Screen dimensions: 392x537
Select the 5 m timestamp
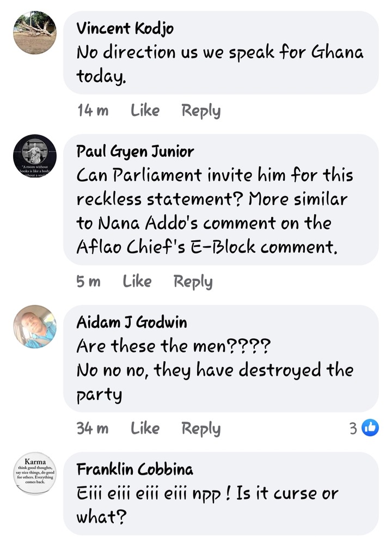(88, 281)
